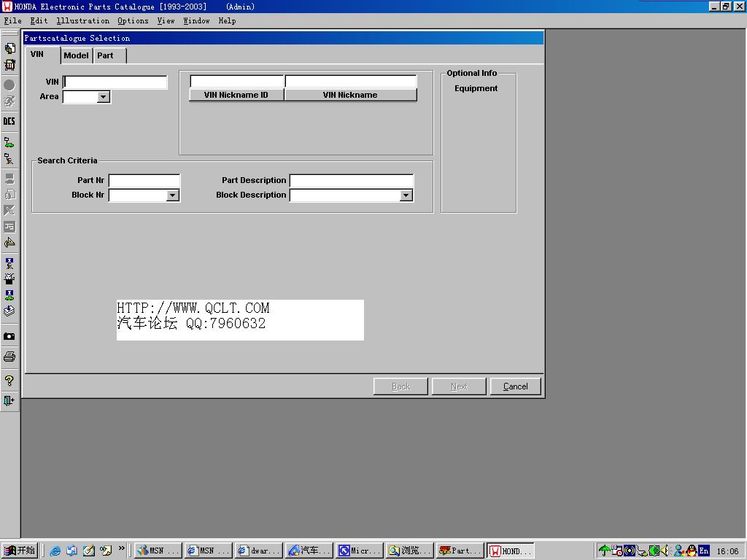Click the stacked books icon in left toolbar
This screenshot has width=747, height=560.
9,311
